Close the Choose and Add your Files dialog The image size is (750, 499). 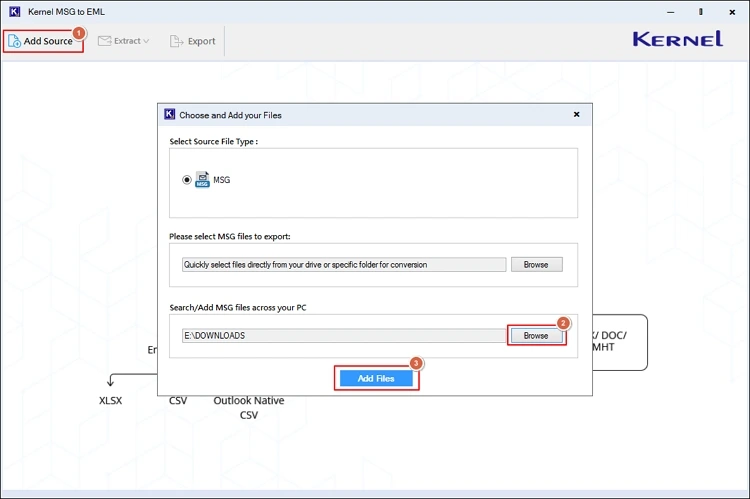(x=576, y=114)
